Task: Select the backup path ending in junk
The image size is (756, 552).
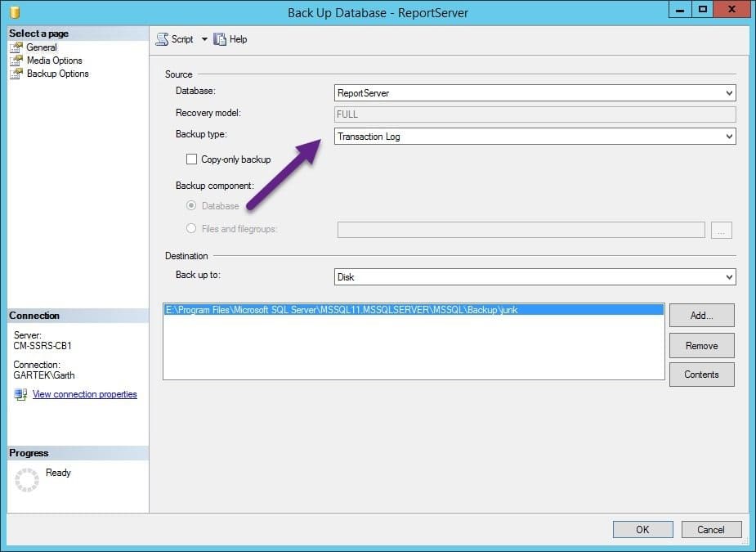Action: (x=414, y=310)
